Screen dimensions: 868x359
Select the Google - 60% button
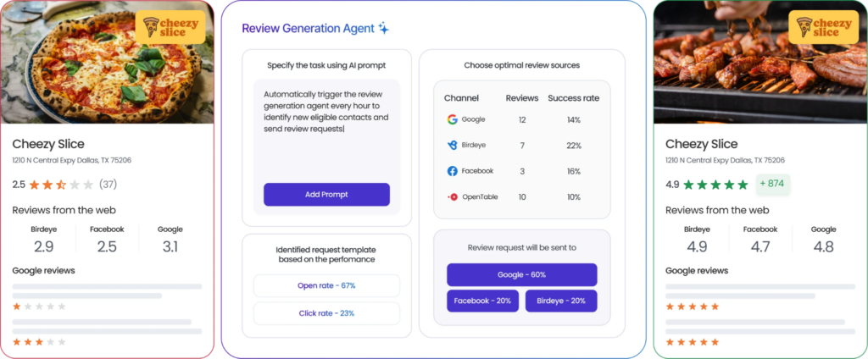(x=522, y=275)
